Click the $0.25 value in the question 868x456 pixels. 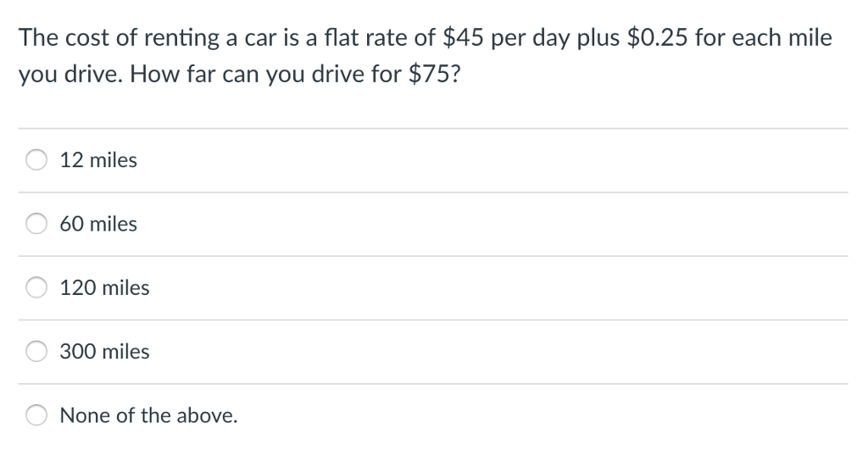(x=657, y=37)
